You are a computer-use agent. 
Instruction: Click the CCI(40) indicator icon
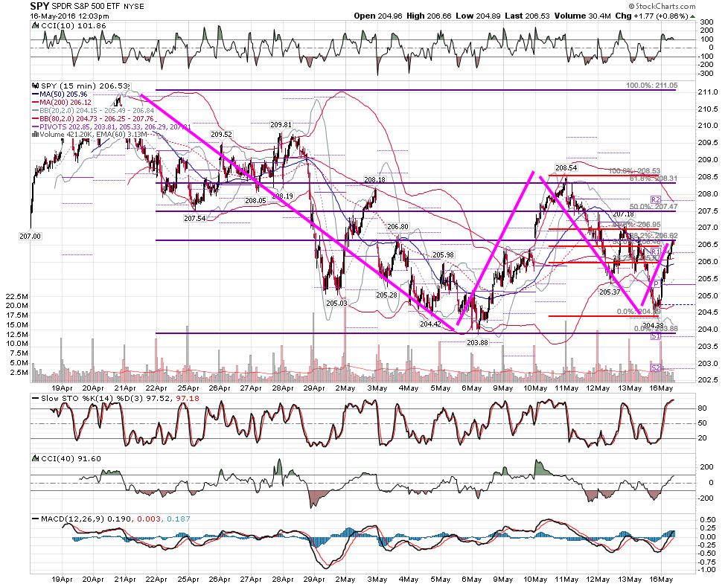[x=36, y=458]
